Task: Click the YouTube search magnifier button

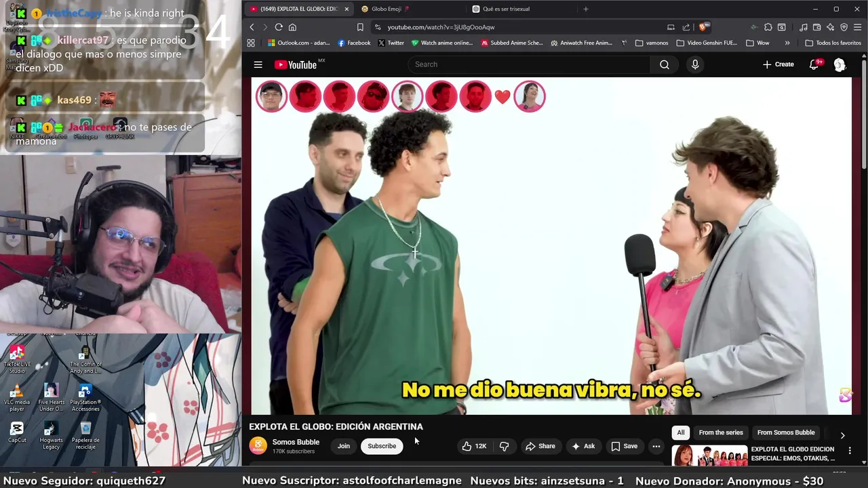Action: tap(665, 64)
